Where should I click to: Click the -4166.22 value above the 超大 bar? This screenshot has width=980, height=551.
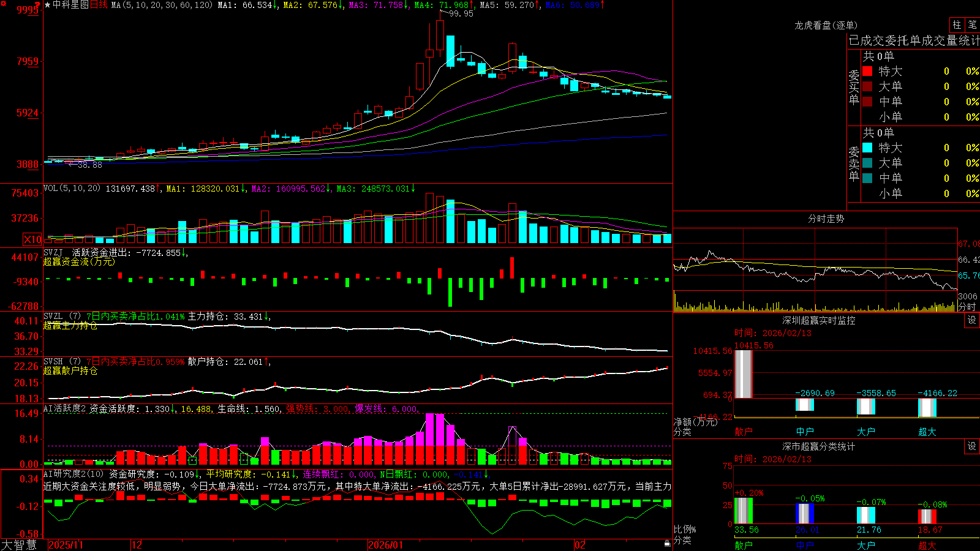937,393
